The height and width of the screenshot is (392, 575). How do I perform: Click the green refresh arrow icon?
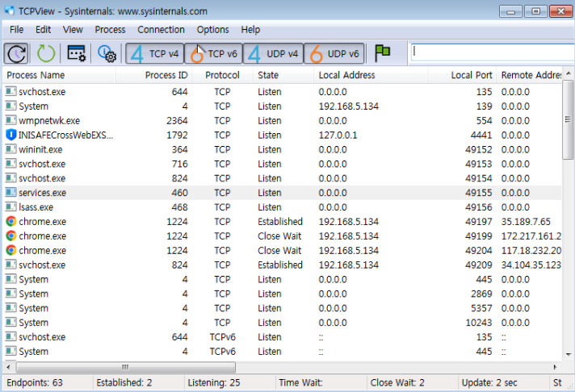[x=46, y=53]
